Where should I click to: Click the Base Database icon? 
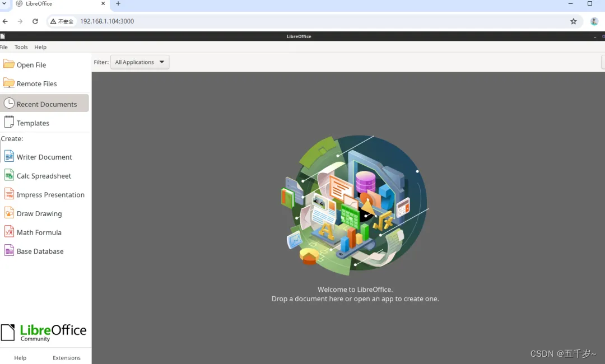coord(10,250)
